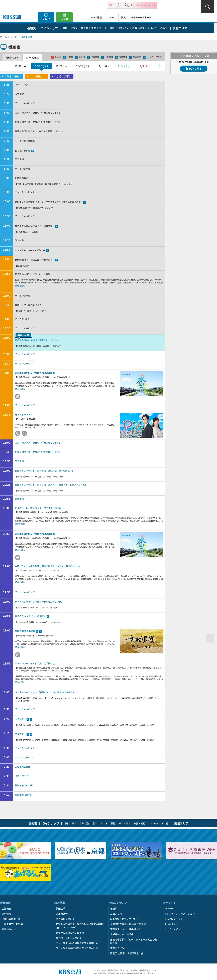The image size is (217, 980).
Task: Switch to the ラジオ tab
Action: point(64,17)
